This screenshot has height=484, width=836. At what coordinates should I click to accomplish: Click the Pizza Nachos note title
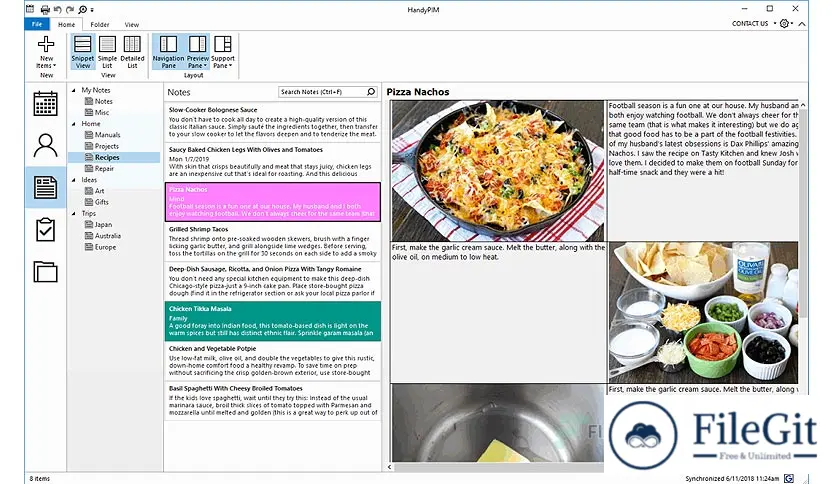(x=418, y=92)
